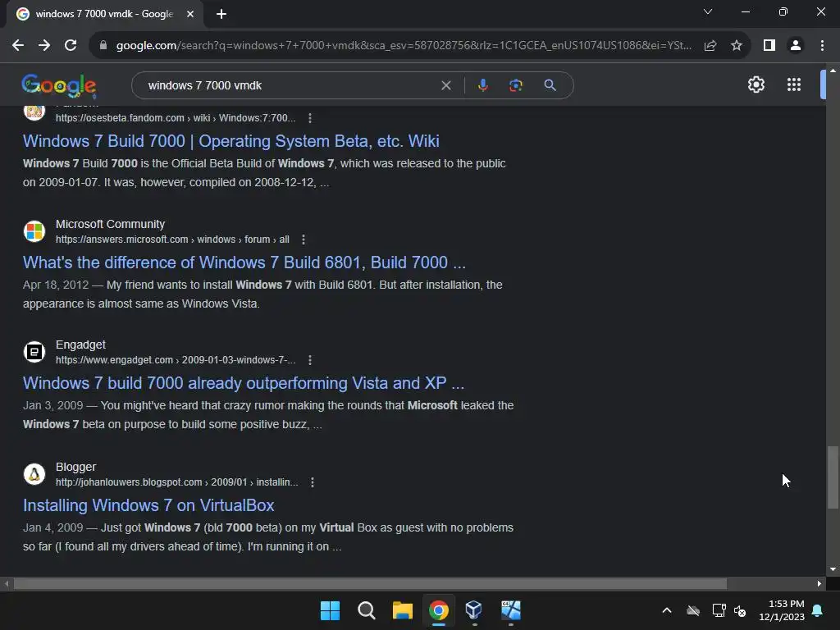Reload the Google search page

pos(71,46)
